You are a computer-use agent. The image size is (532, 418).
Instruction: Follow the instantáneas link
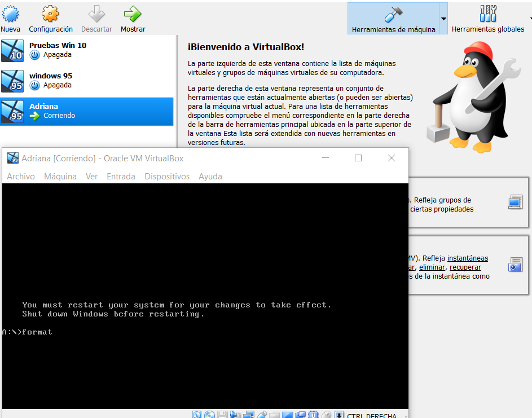(x=468, y=258)
